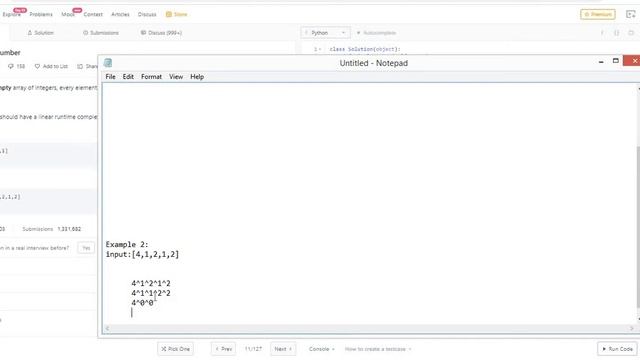Click class Solution code line in editor
The width and height of the screenshot is (640, 360).
pos(365,49)
